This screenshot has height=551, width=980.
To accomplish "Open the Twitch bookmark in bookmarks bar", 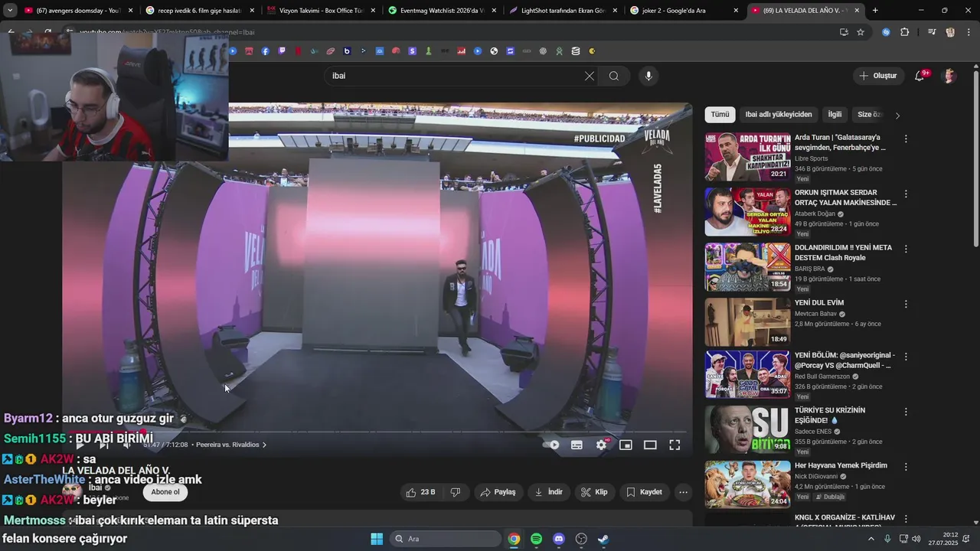I will click(x=282, y=51).
